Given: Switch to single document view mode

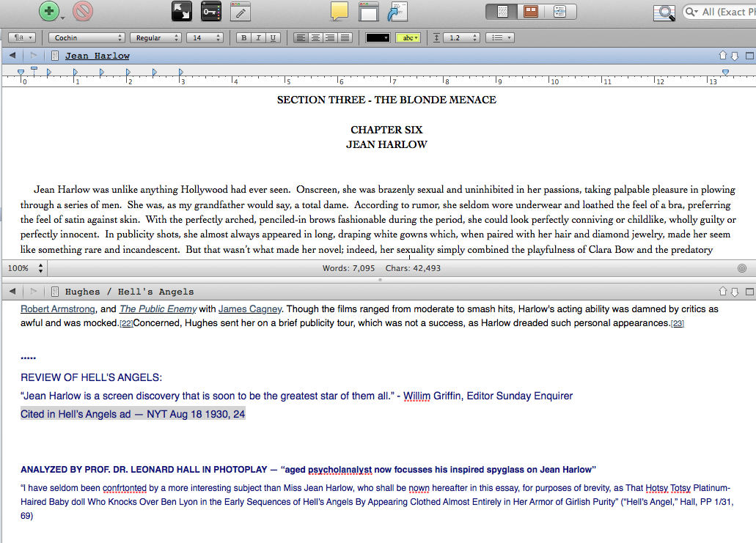Looking at the screenshot, I should (502, 12).
